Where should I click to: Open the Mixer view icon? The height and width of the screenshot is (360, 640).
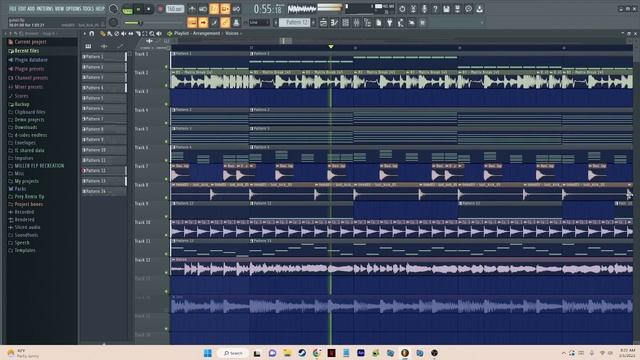pos(356,23)
